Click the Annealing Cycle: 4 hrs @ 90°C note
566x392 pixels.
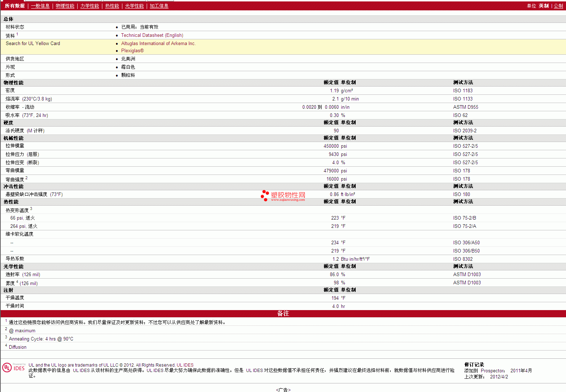coord(41,339)
